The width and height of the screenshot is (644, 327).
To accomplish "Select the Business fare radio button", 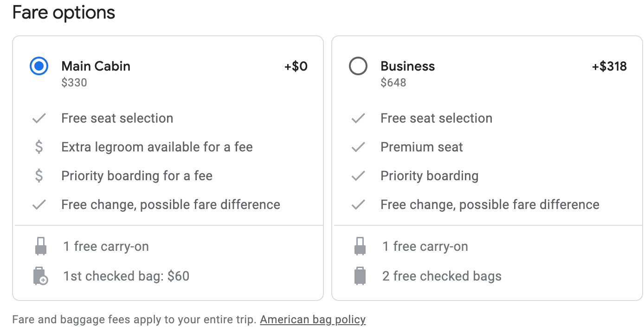I will click(358, 66).
